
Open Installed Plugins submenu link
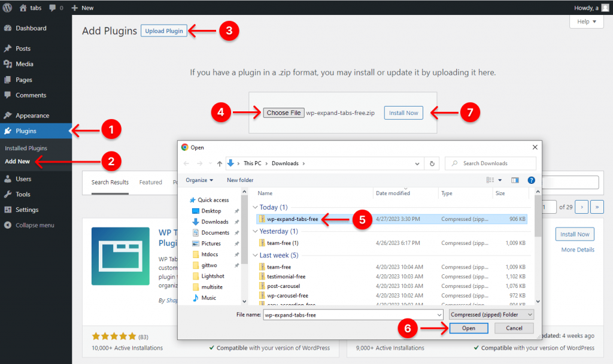point(26,148)
